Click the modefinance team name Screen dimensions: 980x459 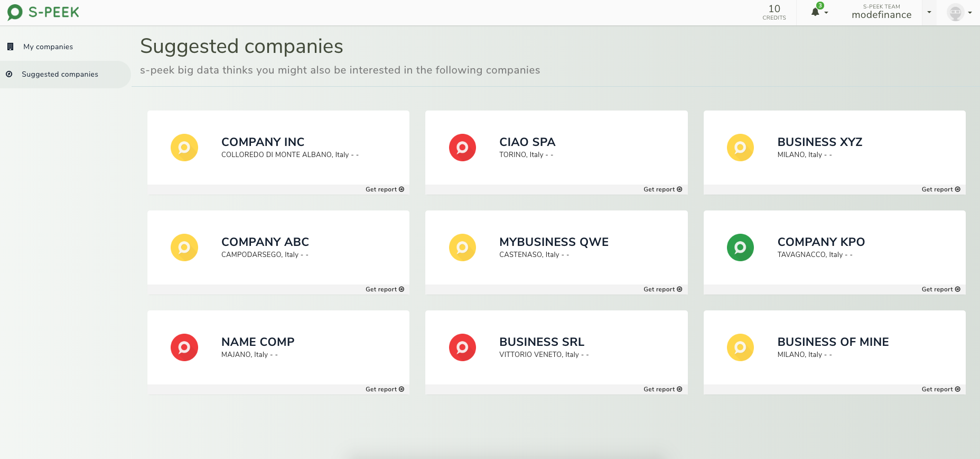pos(881,15)
